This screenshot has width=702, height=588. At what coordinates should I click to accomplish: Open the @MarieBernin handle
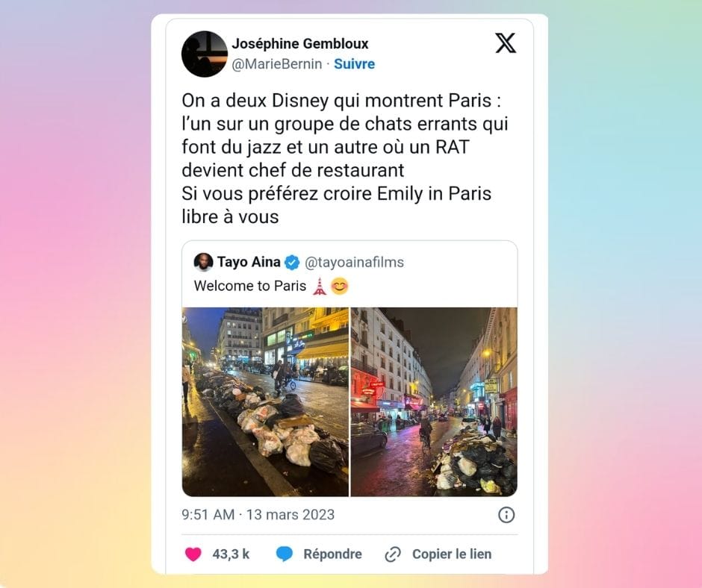[276, 64]
